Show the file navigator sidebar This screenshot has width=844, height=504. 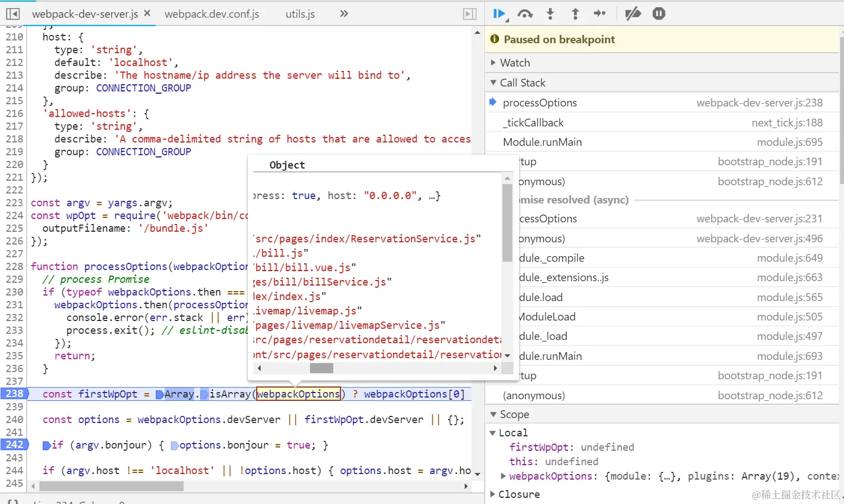coord(13,14)
